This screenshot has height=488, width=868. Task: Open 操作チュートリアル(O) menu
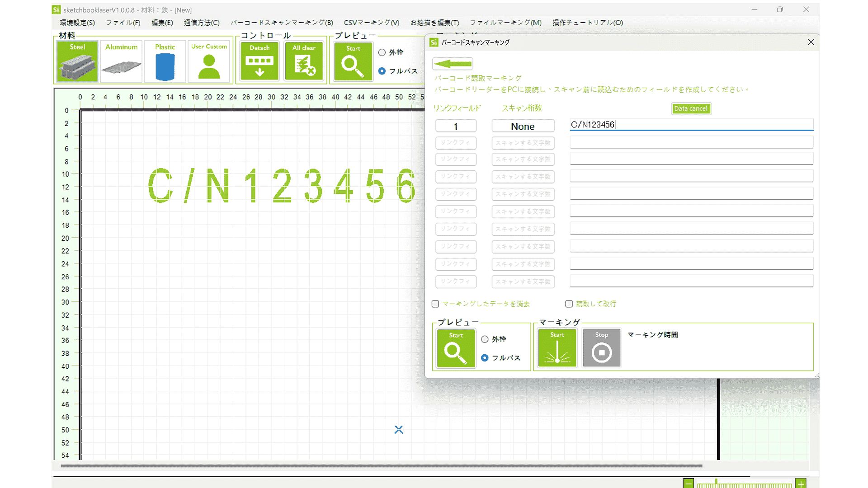(588, 23)
